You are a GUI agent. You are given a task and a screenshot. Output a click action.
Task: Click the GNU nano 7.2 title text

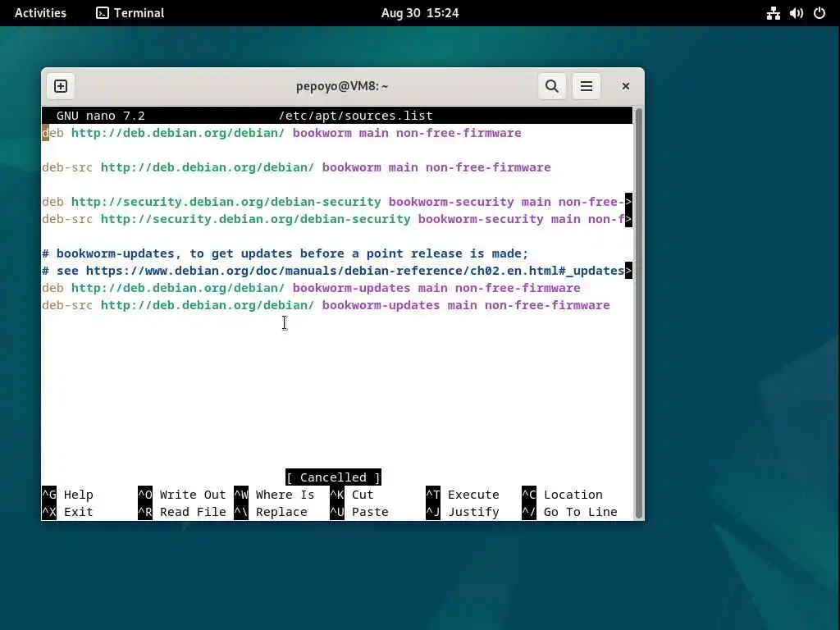click(101, 116)
